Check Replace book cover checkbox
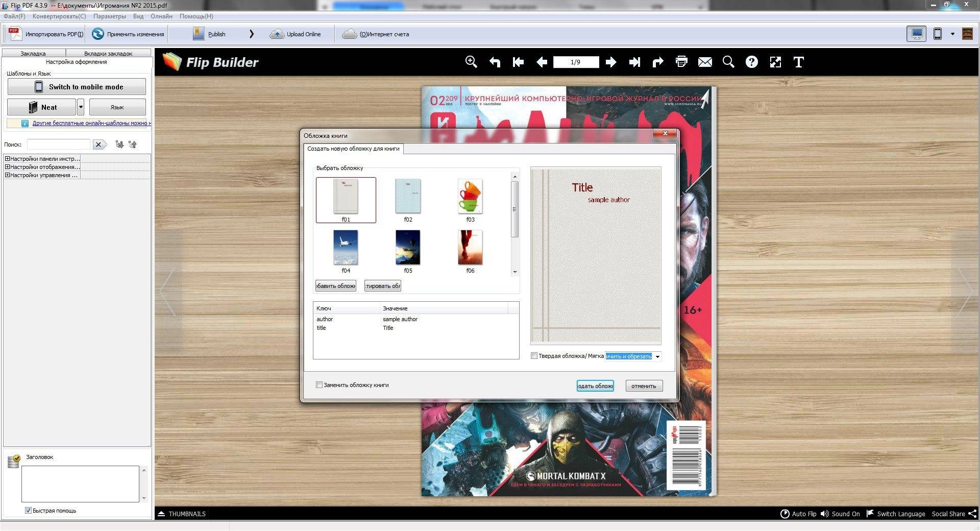The image size is (980, 531). tap(319, 385)
